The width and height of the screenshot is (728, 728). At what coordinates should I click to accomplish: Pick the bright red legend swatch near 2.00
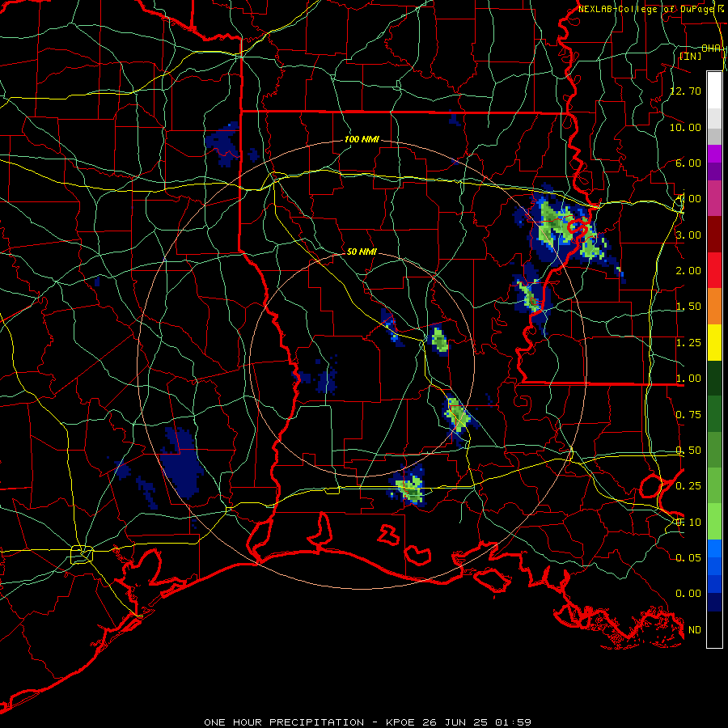coord(714,270)
